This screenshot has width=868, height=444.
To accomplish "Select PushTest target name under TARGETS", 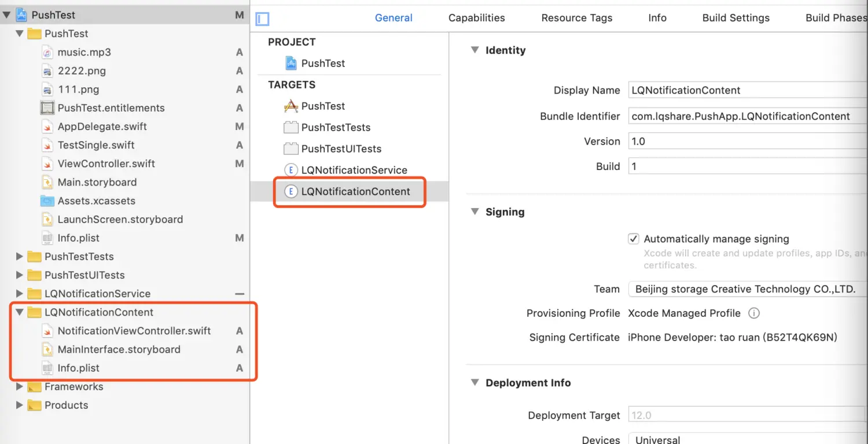I will [323, 106].
